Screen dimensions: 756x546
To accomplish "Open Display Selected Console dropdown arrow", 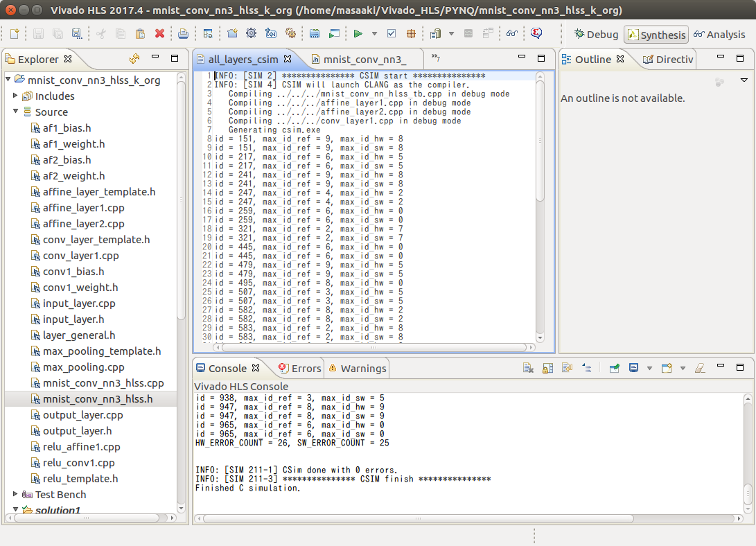I will [649, 368].
